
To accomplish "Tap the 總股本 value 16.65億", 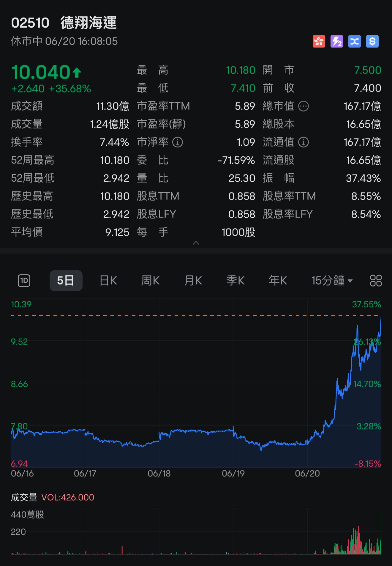I will [x=364, y=124].
